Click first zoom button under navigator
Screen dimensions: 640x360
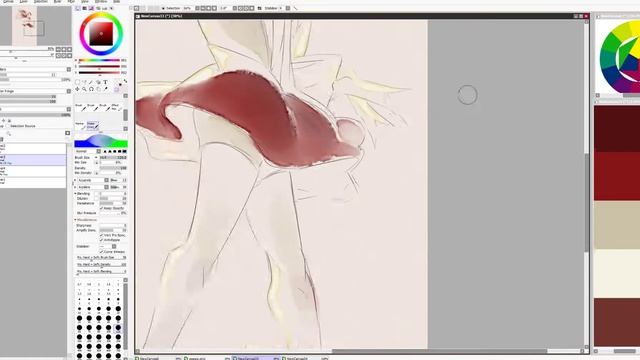[x=58, y=49]
